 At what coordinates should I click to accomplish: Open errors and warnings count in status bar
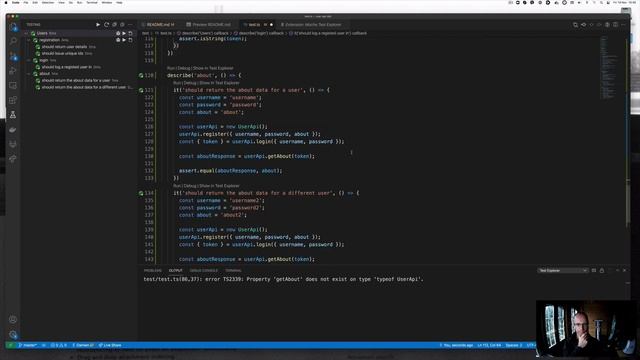pos(58,345)
